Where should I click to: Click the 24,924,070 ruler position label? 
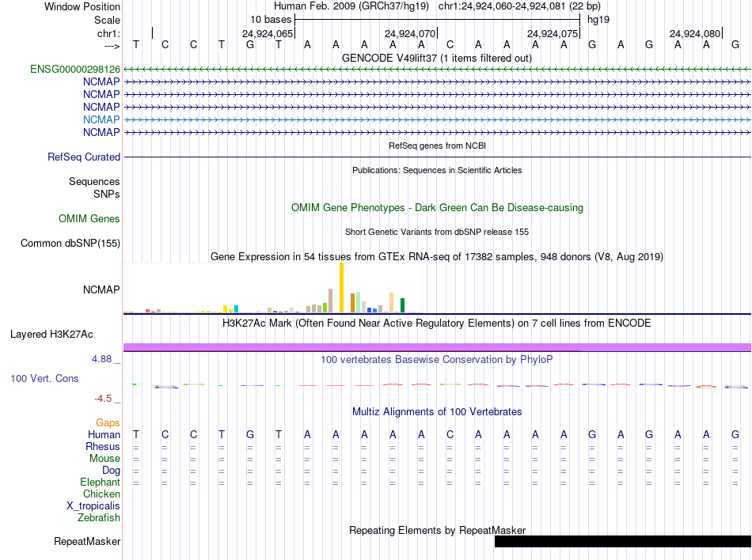pos(410,33)
